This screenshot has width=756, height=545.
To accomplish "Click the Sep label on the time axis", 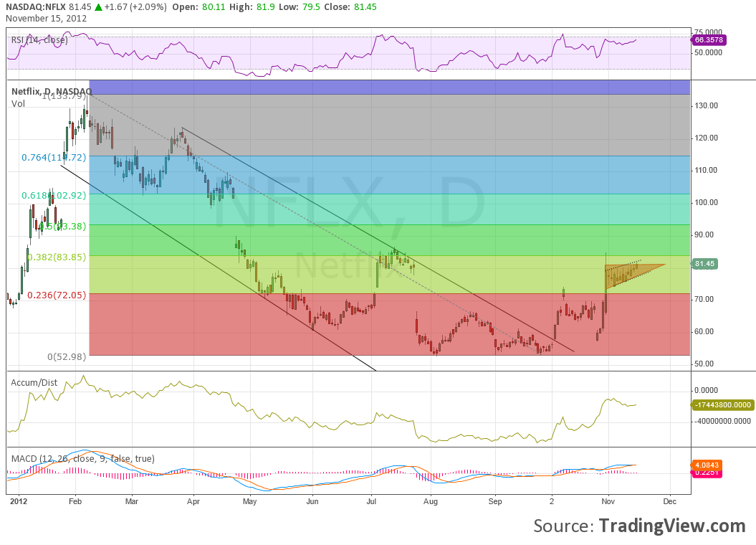I will coord(495,501).
